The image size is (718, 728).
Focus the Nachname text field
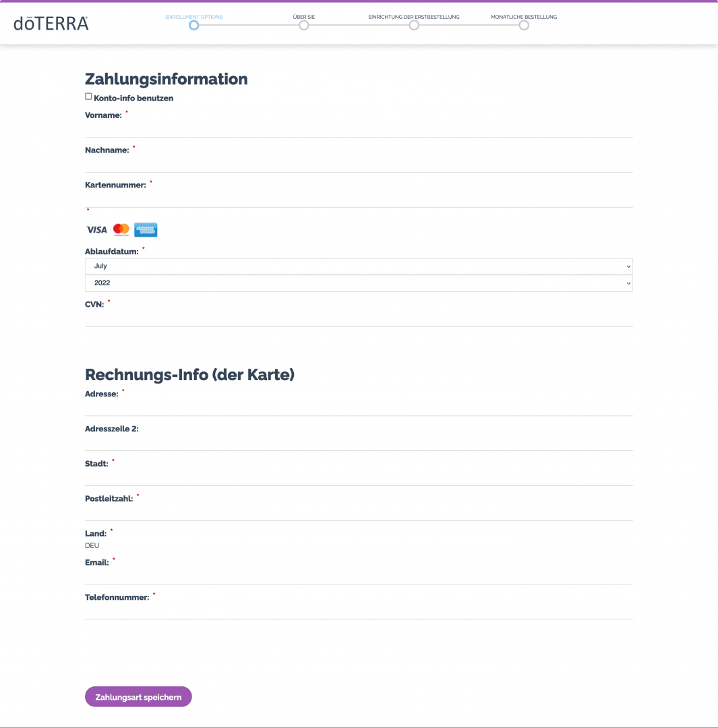tap(359, 164)
